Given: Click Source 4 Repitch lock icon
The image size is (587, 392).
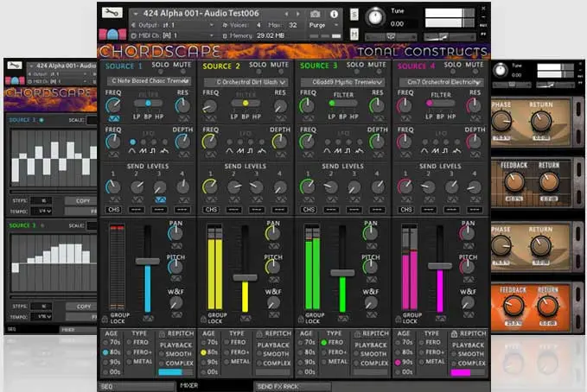Looking at the screenshot, I should coord(455,333).
